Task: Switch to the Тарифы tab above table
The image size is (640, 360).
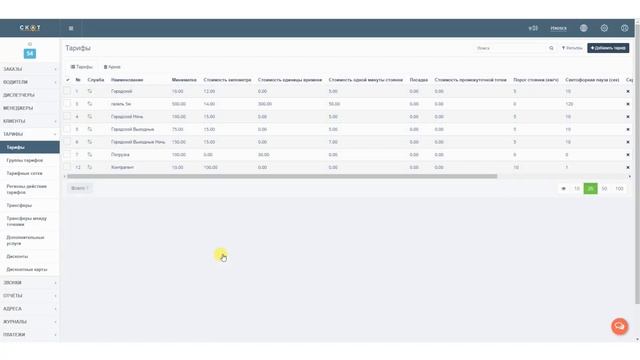Action: 82,67
